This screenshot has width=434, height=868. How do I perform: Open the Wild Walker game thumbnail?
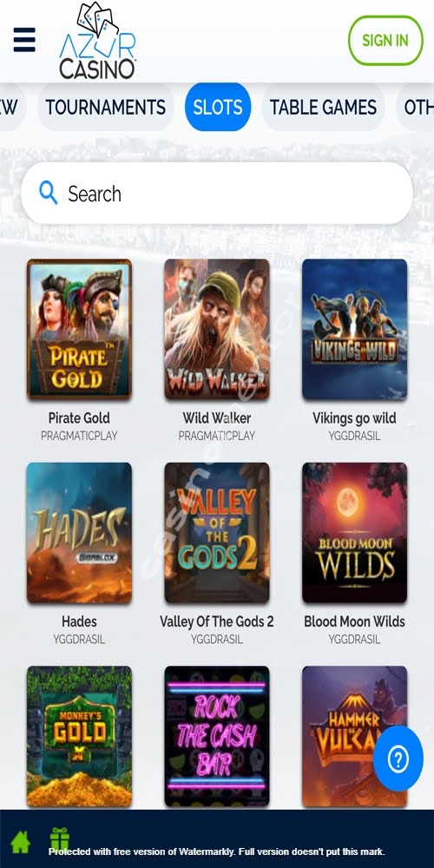pyautogui.click(x=217, y=329)
